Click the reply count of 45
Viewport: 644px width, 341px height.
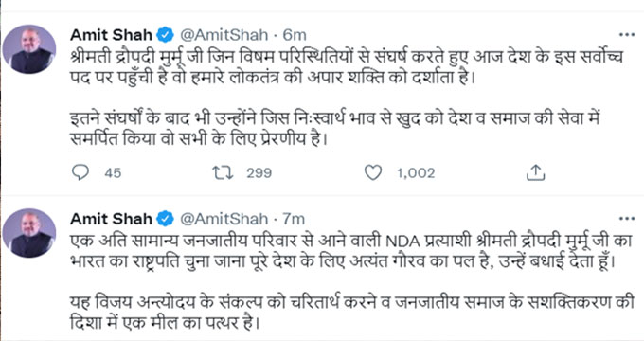point(113,173)
